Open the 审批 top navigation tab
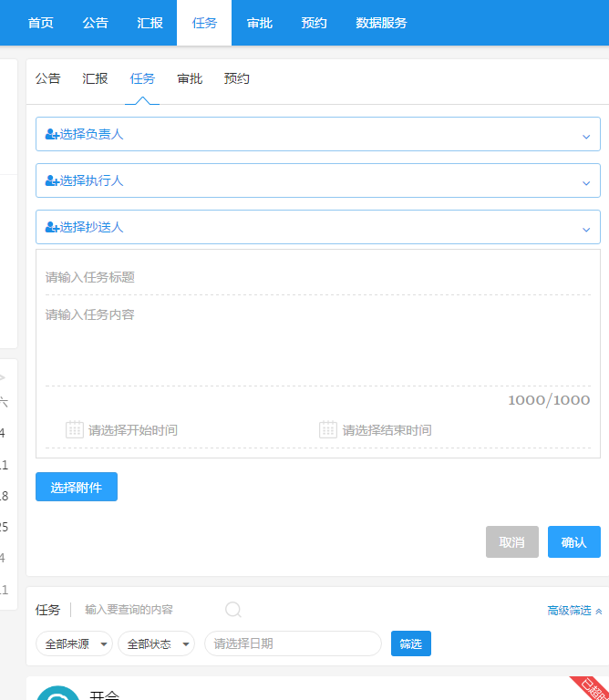 click(260, 23)
